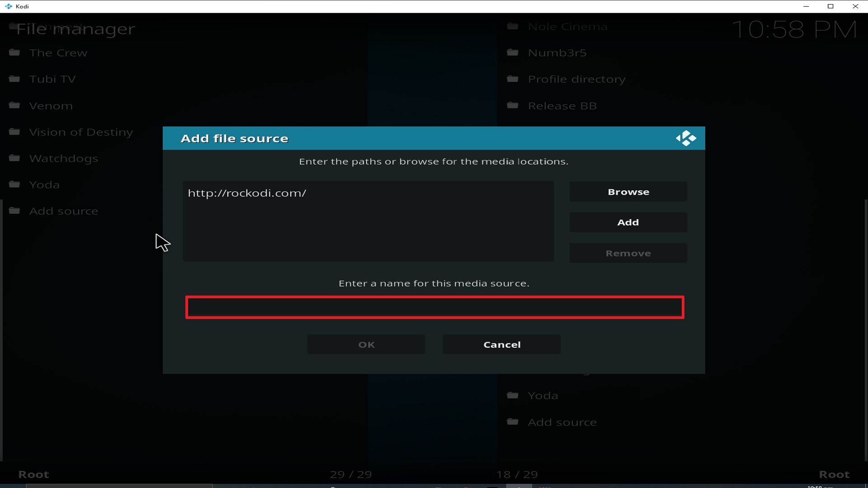Click right panel vertical scrollbar

click(866, 330)
